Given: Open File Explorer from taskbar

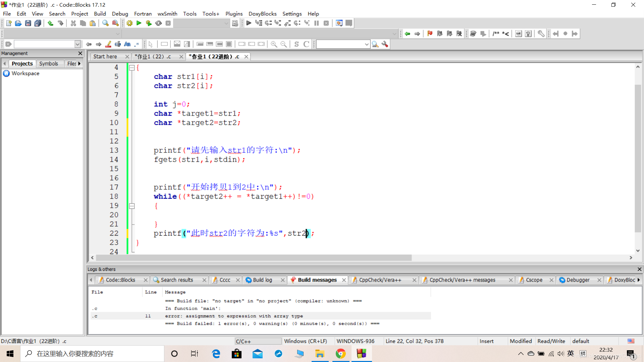Looking at the screenshot, I should click(x=320, y=354).
